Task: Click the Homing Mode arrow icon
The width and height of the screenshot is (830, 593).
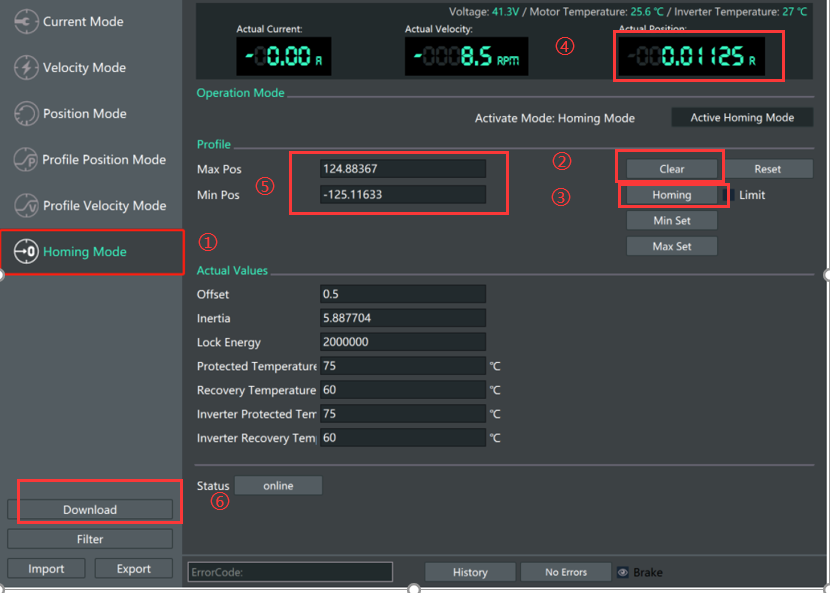Action: pos(26,252)
